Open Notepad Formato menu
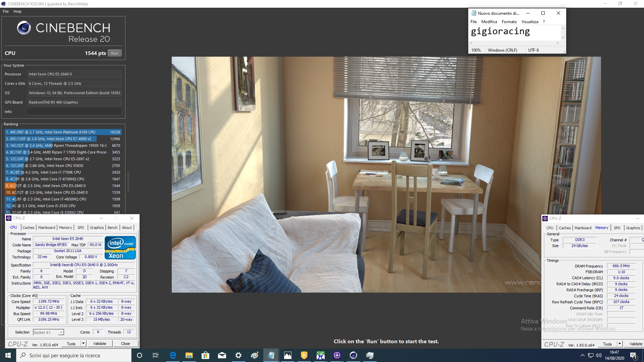The width and height of the screenshot is (644, 362). pyautogui.click(x=509, y=22)
